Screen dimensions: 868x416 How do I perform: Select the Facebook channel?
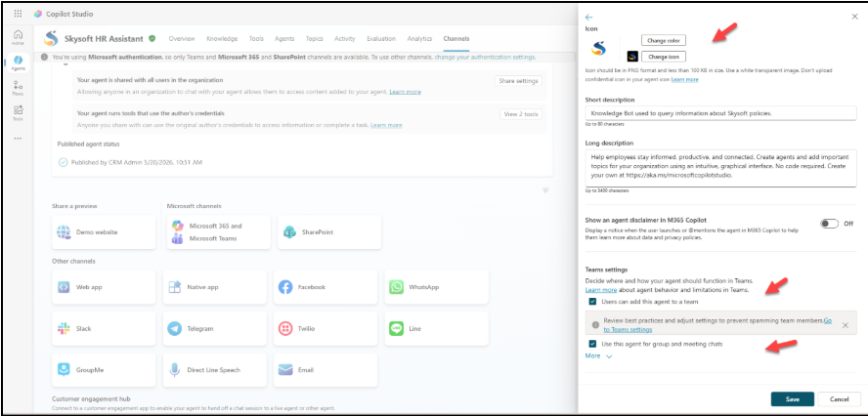tap(326, 287)
